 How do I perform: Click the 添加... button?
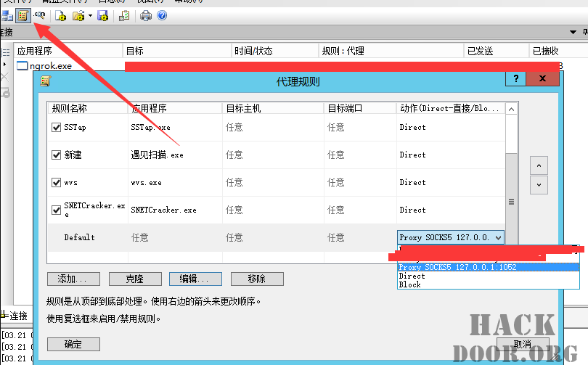pos(73,279)
